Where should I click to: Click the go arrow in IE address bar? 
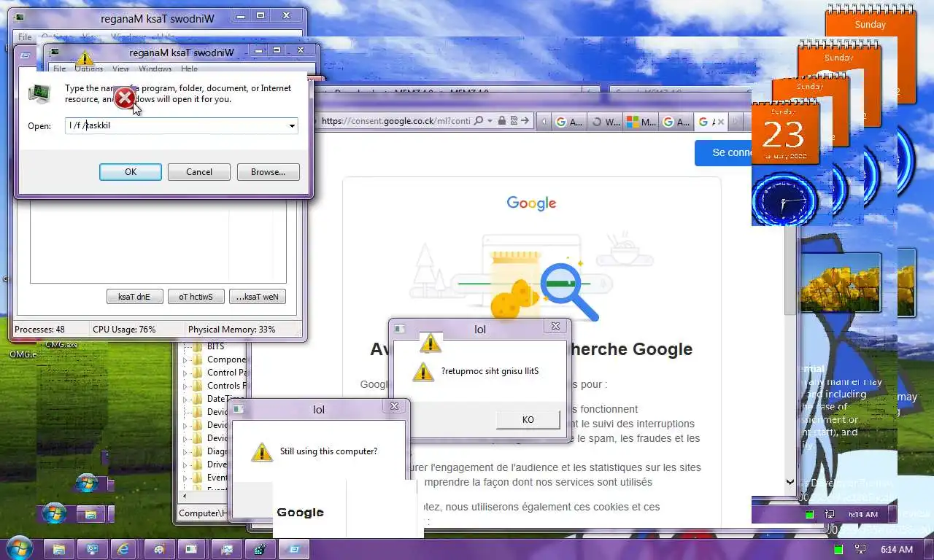point(525,121)
